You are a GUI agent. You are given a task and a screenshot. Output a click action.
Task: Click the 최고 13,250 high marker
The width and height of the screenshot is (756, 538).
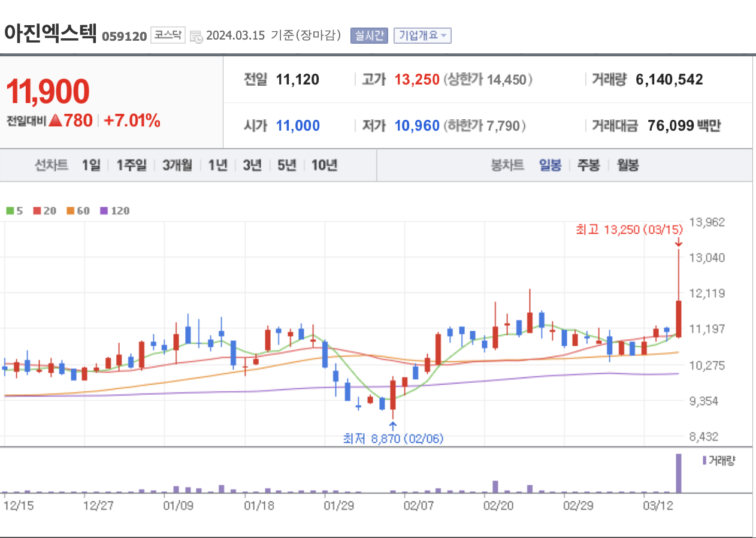(629, 229)
